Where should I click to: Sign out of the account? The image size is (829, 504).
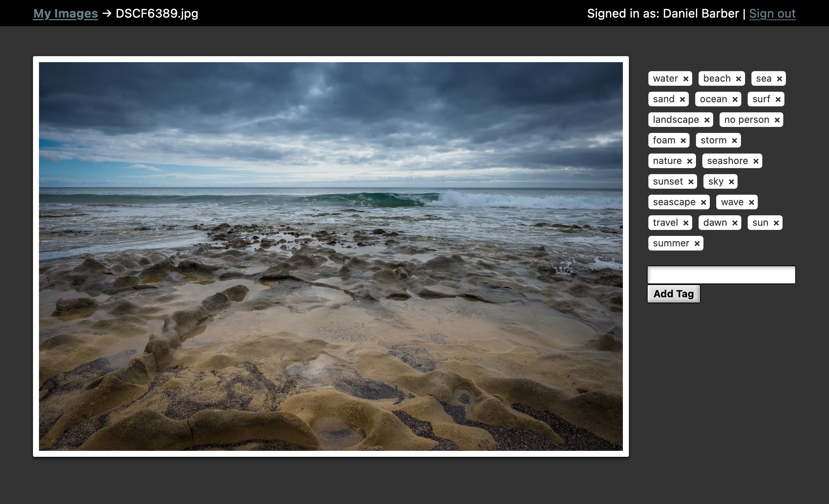pos(772,13)
